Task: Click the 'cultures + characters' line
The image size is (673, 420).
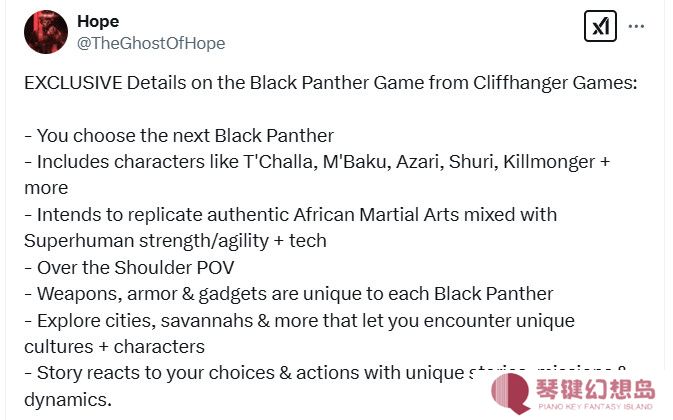Action: click(x=115, y=347)
